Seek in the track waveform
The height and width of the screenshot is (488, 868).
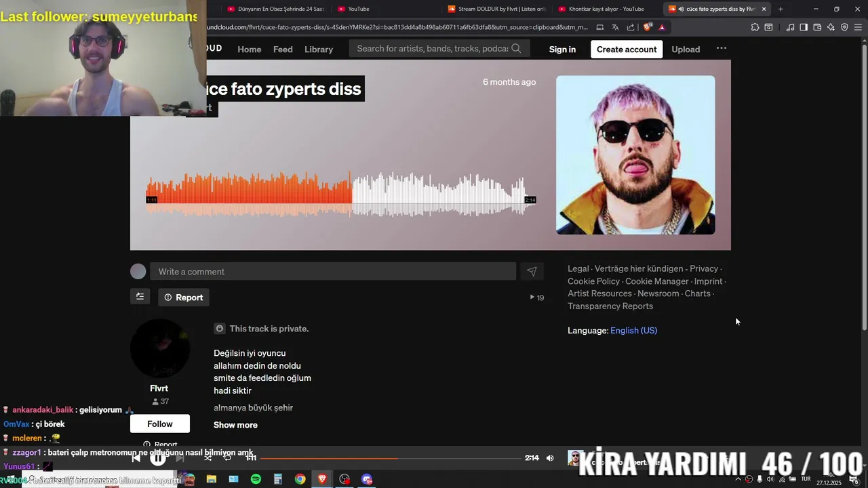[x=341, y=195]
